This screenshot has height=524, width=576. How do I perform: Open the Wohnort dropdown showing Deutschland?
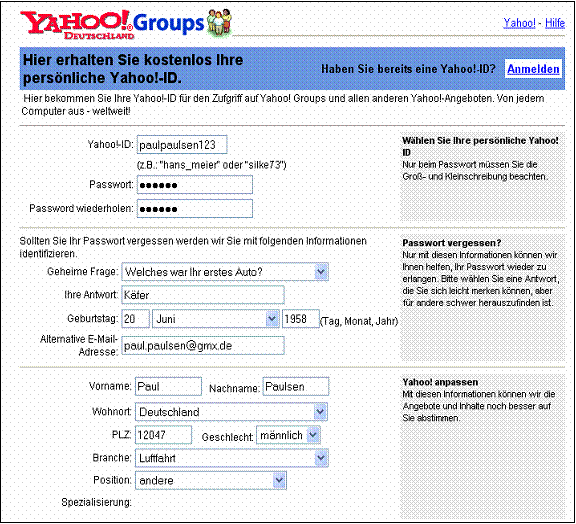231,412
